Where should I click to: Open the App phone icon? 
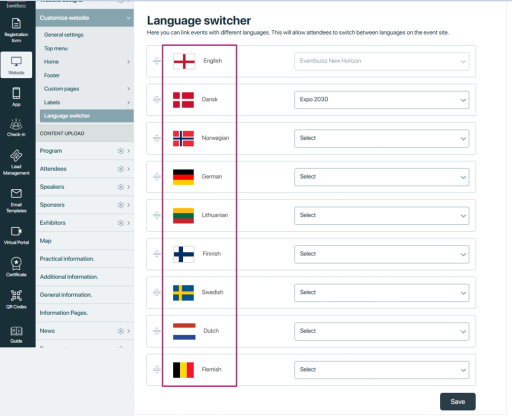coord(16,93)
